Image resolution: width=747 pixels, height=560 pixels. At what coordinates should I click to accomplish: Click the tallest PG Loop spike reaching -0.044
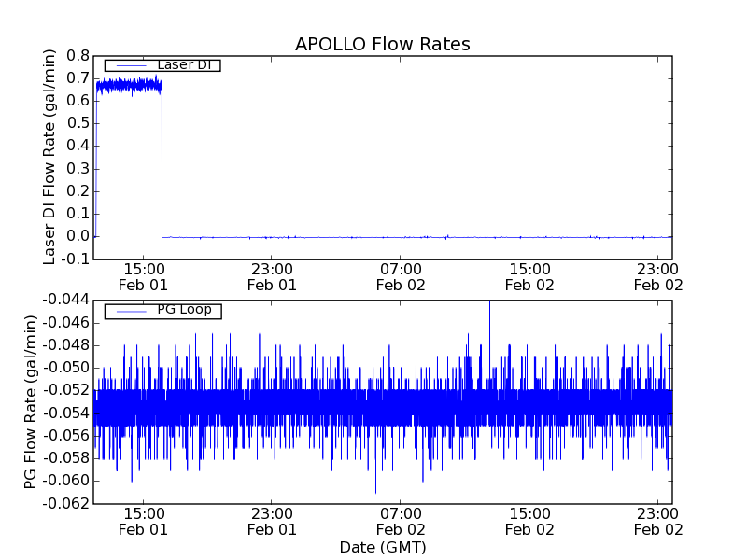[x=489, y=303]
